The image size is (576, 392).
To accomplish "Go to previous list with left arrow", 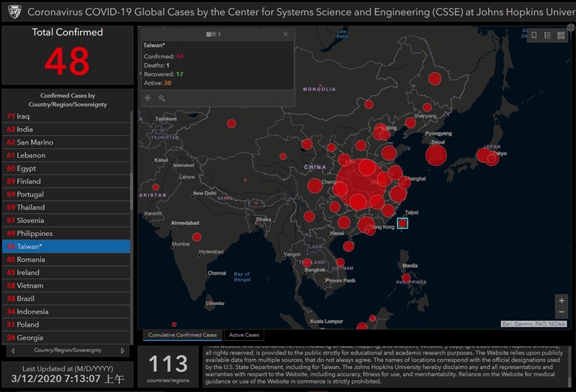I will (13, 350).
